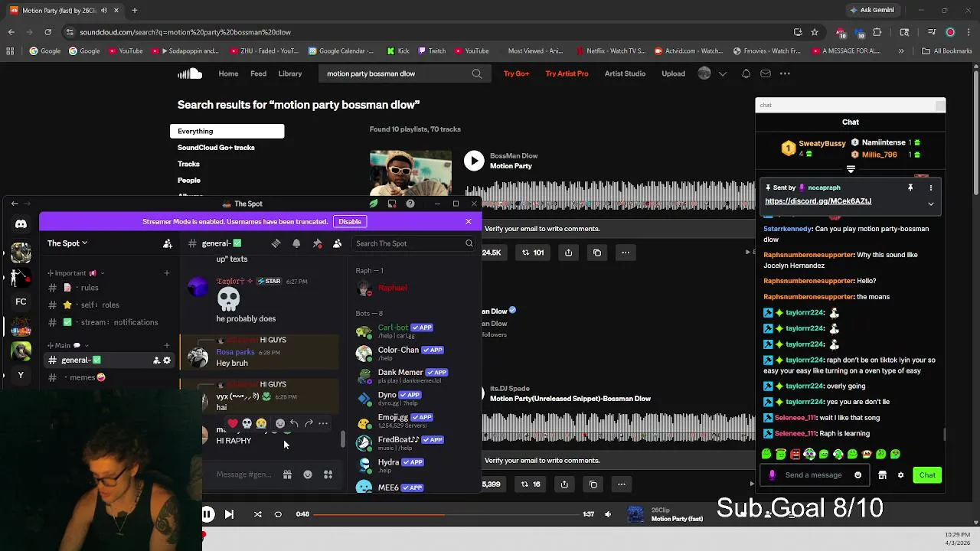The height and width of the screenshot is (551, 980).
Task: Expand The Spot server dropdown
Action: click(x=67, y=243)
